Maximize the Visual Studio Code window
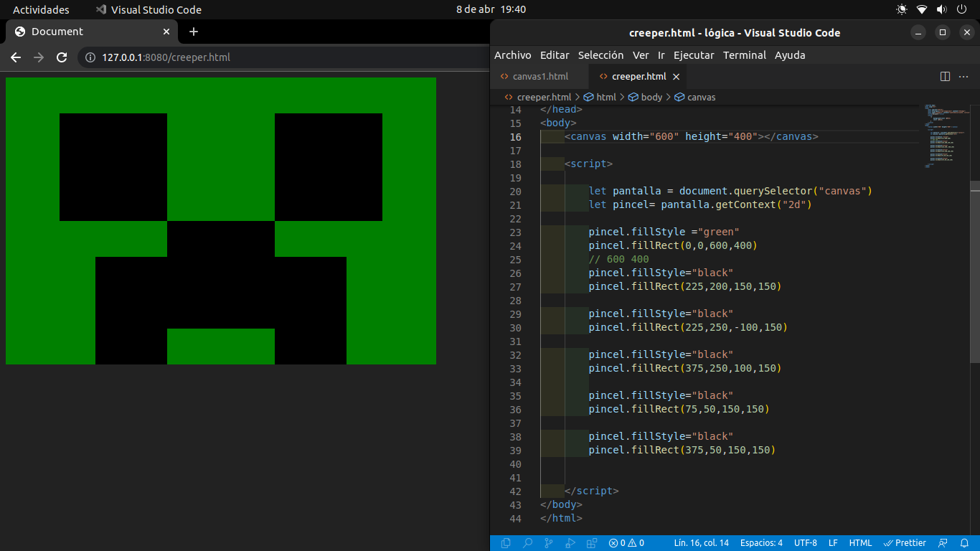The height and width of the screenshot is (551, 980). [x=943, y=32]
